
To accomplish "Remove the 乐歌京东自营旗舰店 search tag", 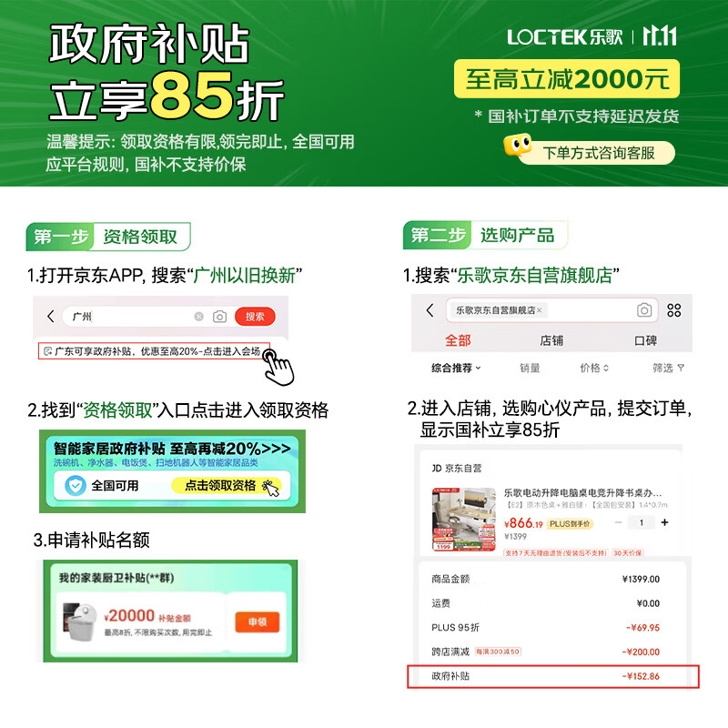I will (539, 310).
